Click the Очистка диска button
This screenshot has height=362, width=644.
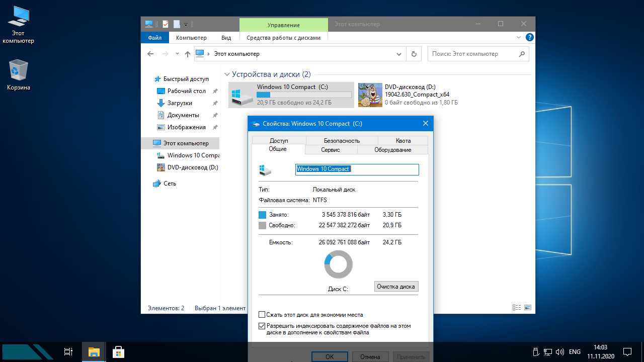[x=396, y=287]
